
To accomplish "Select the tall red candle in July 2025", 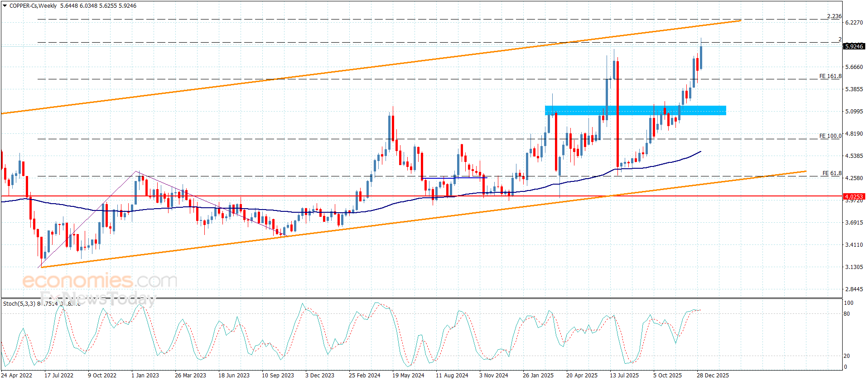I will (x=617, y=113).
